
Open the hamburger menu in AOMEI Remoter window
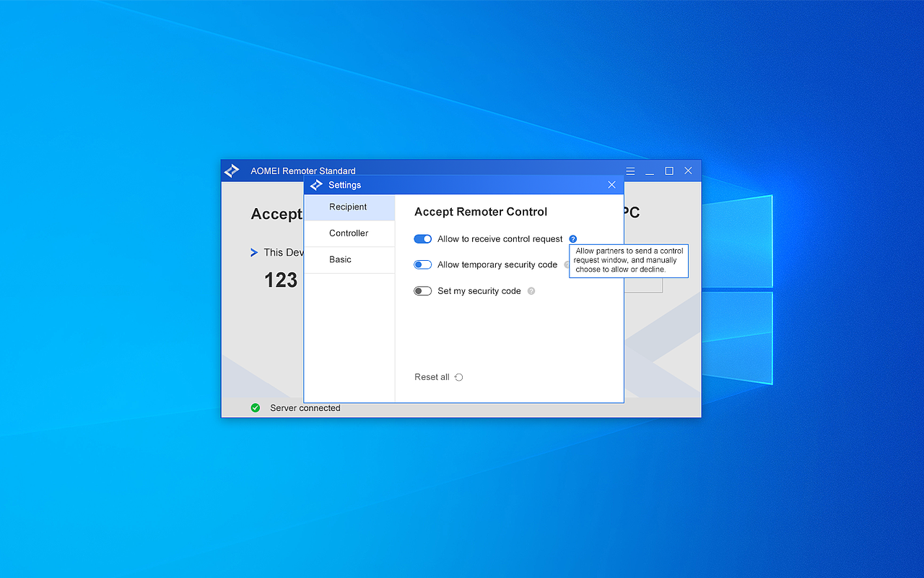pyautogui.click(x=630, y=171)
